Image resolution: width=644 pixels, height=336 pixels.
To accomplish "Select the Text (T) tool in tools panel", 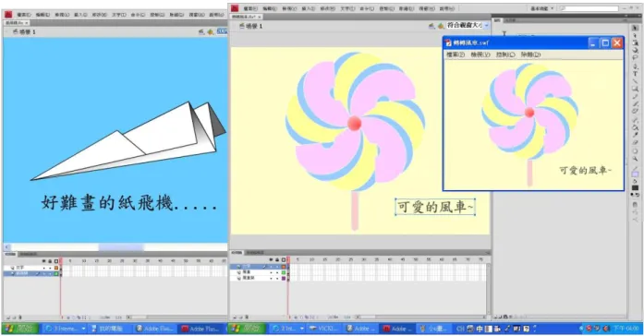I will [635, 74].
